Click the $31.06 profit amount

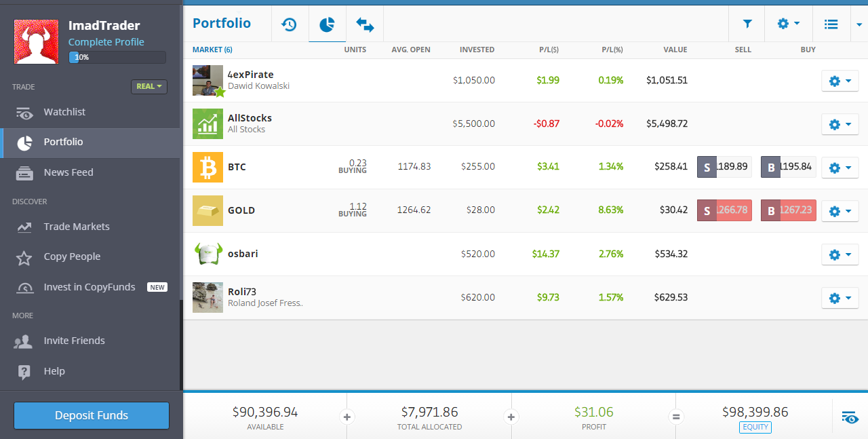point(594,412)
